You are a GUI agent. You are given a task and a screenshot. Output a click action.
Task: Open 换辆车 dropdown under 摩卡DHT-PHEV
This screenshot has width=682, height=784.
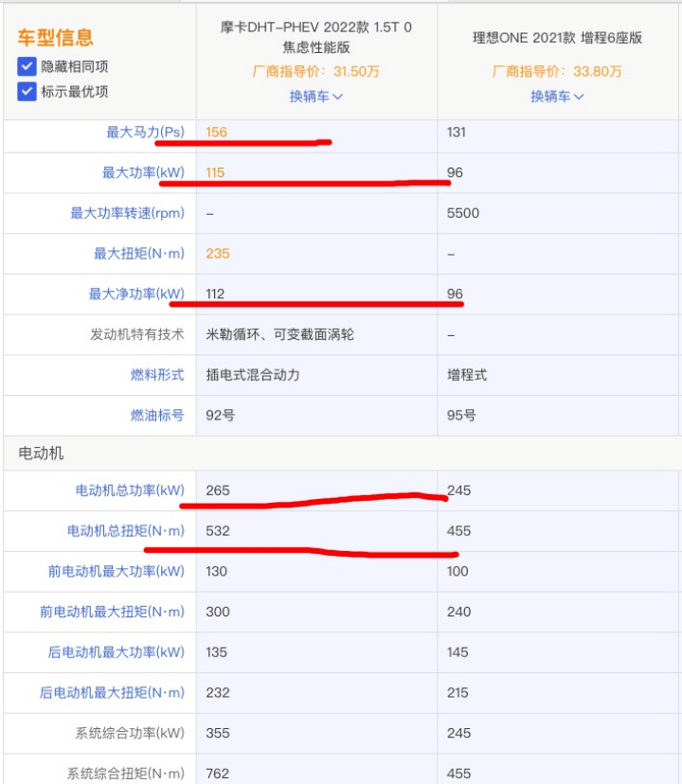(316, 97)
